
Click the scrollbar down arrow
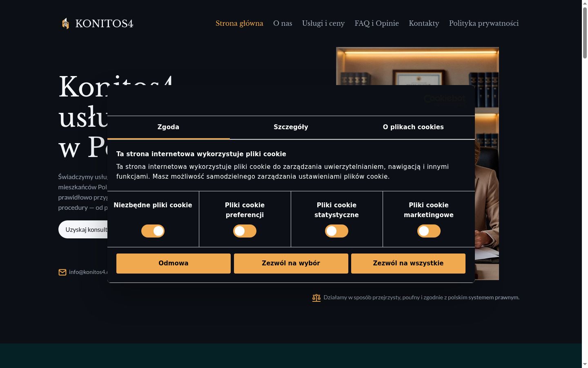(x=585, y=364)
